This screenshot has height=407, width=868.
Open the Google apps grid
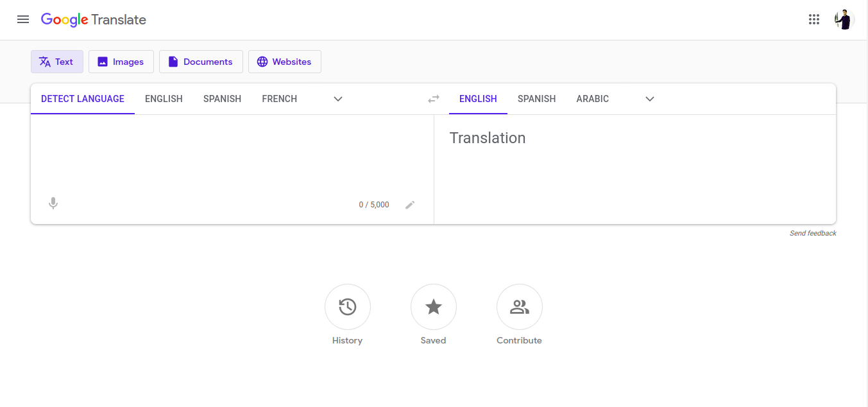[814, 19]
